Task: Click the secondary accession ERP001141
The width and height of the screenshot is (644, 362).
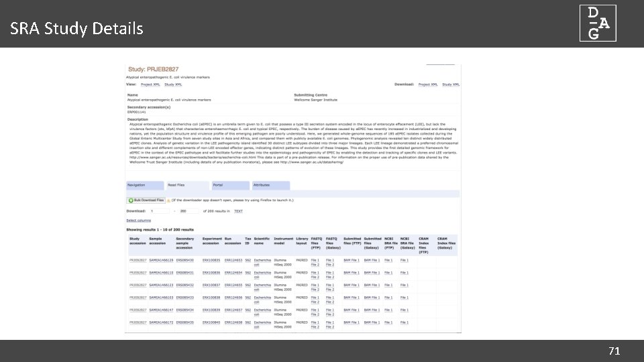Action: click(136, 112)
